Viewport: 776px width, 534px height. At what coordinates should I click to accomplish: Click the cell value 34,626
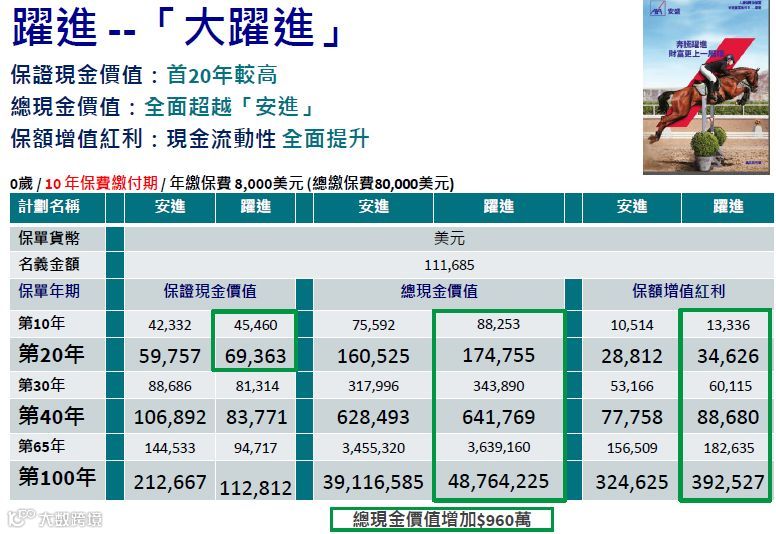728,356
